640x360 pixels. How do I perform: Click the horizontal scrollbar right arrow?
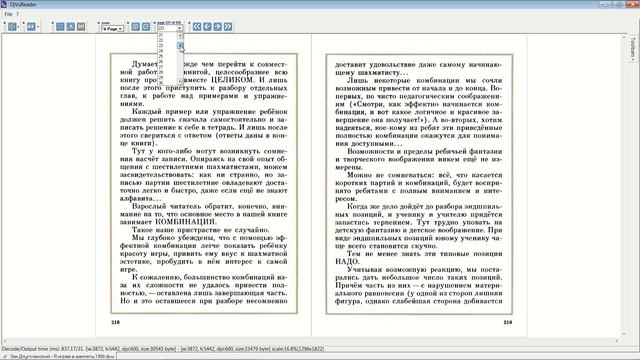coord(617,341)
